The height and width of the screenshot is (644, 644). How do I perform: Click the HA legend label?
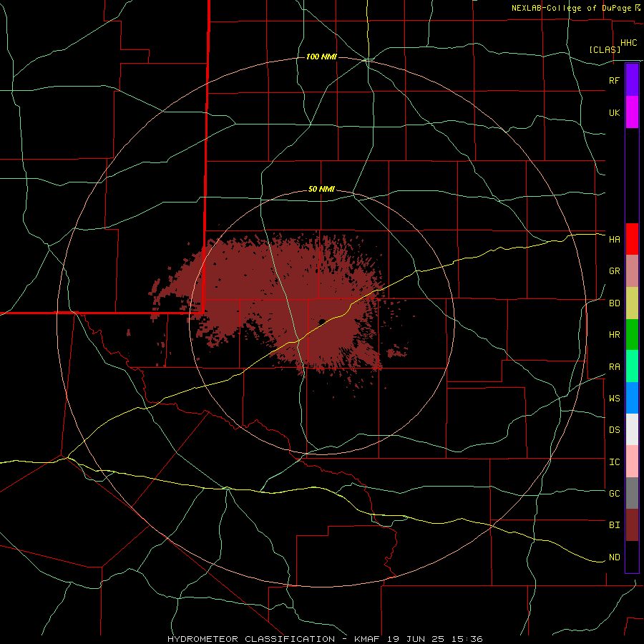614,239
